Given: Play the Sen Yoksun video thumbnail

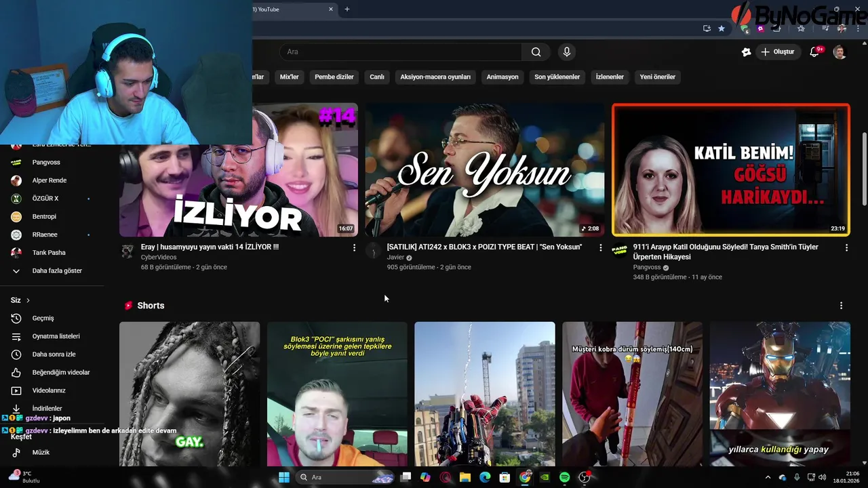Looking at the screenshot, I should (x=484, y=170).
